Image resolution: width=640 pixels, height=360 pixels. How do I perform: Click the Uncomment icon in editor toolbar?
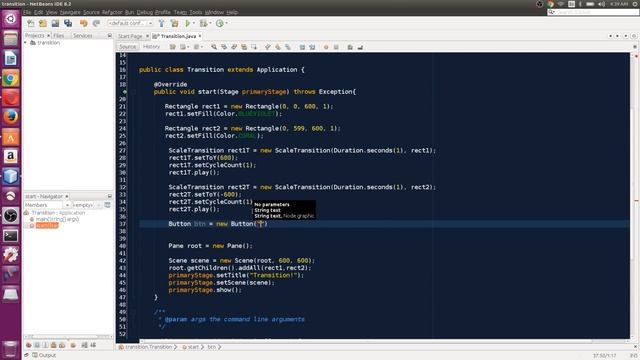coord(360,47)
